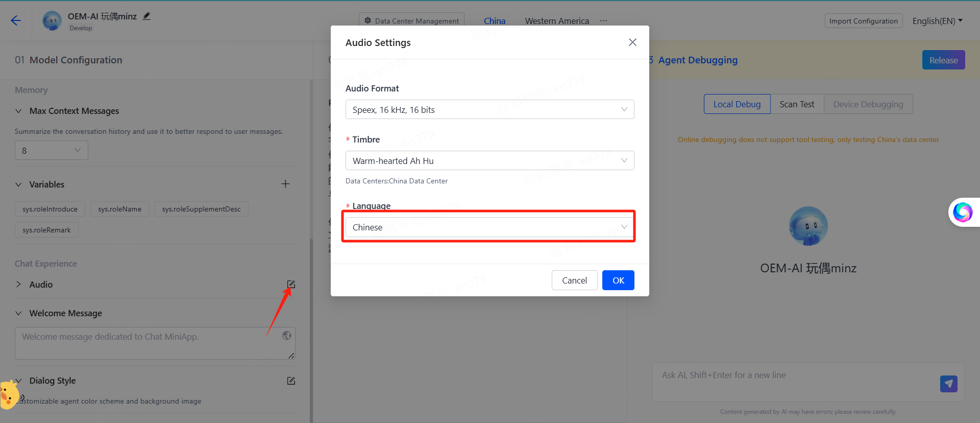Screen dimensions: 980x423
Task: Add a variable with plus icon
Action: [285, 184]
